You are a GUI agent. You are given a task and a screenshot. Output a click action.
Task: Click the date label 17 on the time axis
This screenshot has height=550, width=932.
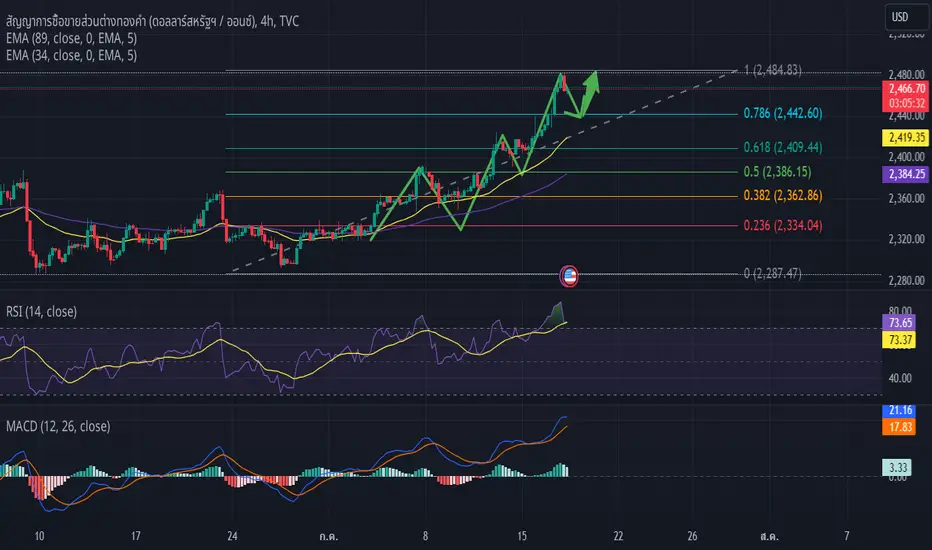point(136,536)
